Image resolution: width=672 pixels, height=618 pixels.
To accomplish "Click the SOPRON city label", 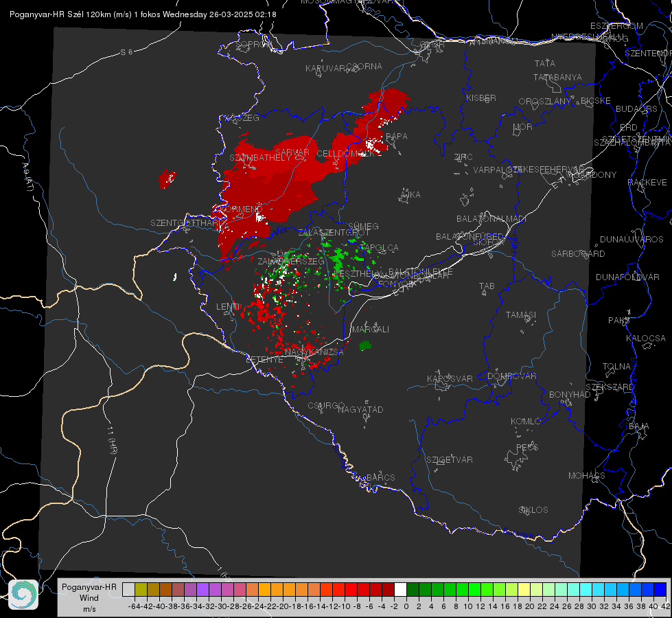I will 253,44.
